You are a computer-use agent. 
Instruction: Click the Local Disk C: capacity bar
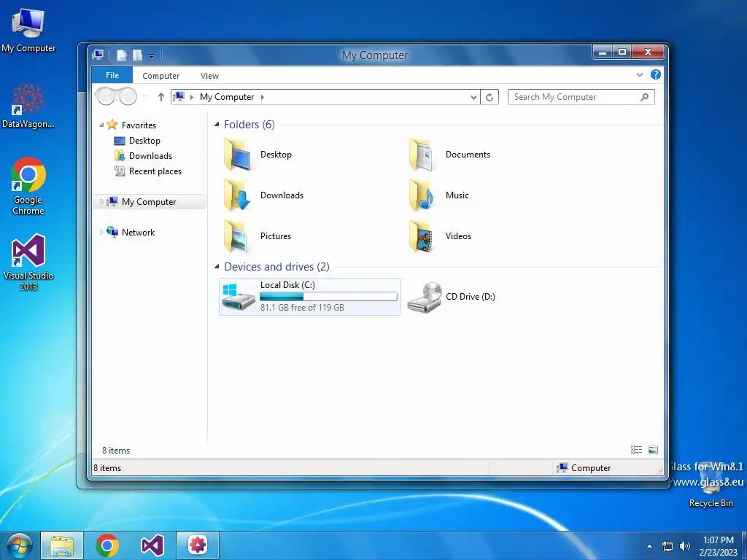click(328, 297)
